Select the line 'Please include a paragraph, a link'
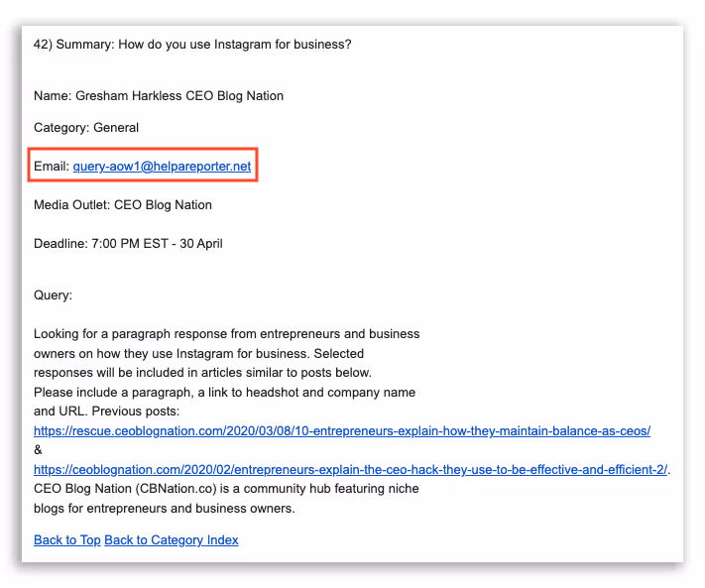 point(224,392)
